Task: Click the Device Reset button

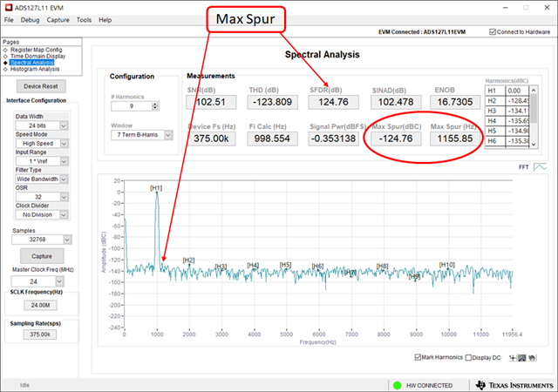Action: [41, 86]
